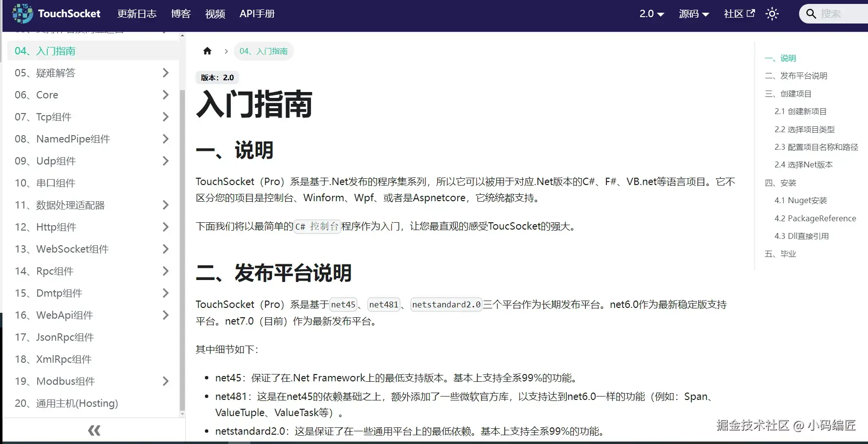Image resolution: width=868 pixels, height=444 pixels.
Task: Click the net45 inline code tag
Action: [x=343, y=304]
